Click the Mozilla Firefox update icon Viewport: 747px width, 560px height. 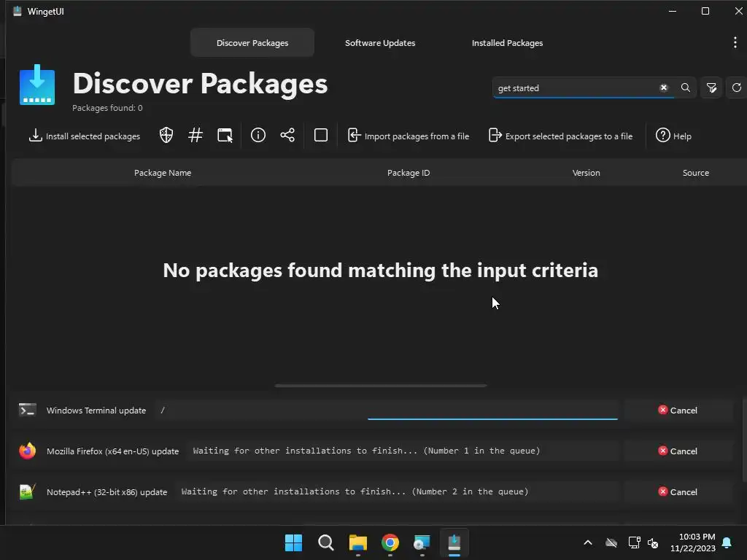pos(27,451)
